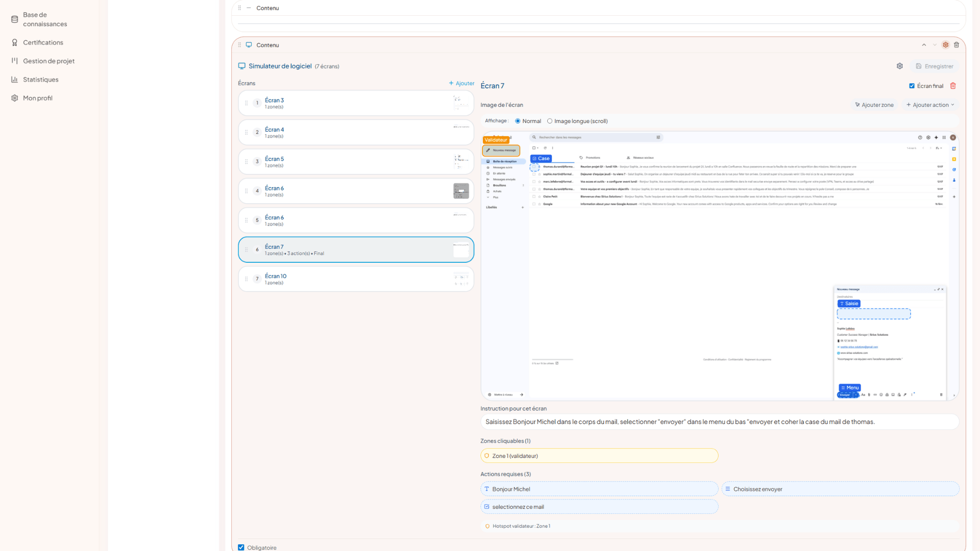Select Écran 6 at position 5
The image size is (980, 551).
pyautogui.click(x=356, y=220)
